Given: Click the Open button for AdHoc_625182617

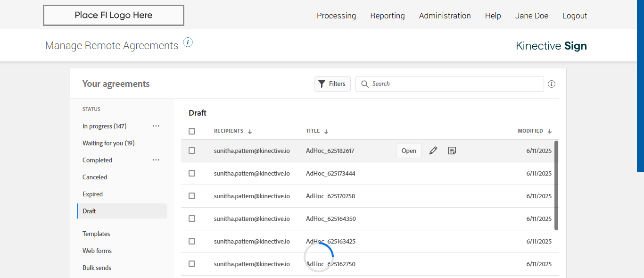Looking at the screenshot, I should (x=409, y=151).
